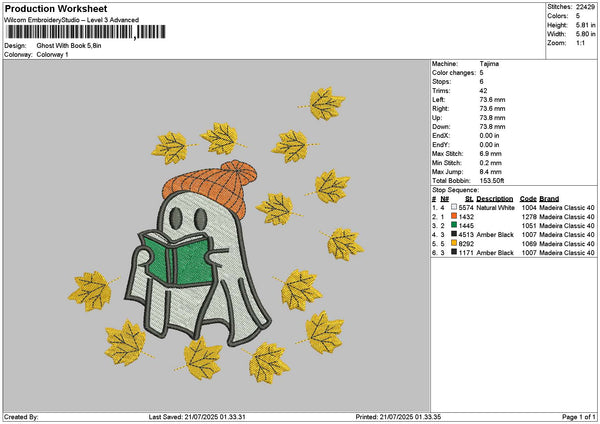
Task: Click the Max Stitch value '6.9 mm'
Action: pos(490,154)
